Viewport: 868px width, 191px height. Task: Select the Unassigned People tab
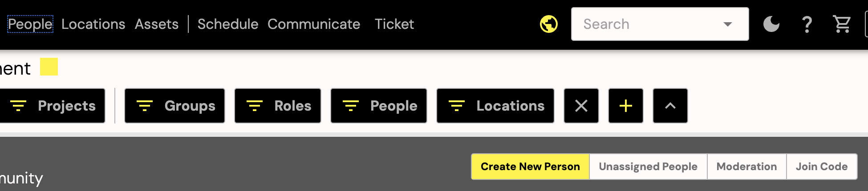648,167
